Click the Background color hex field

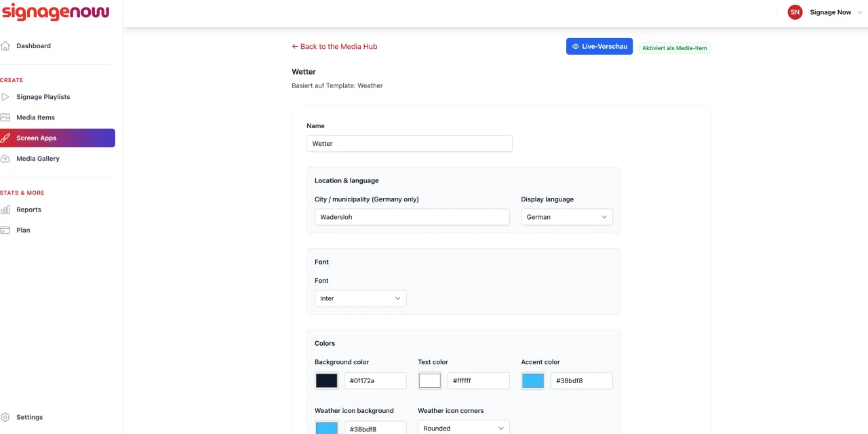tap(376, 381)
